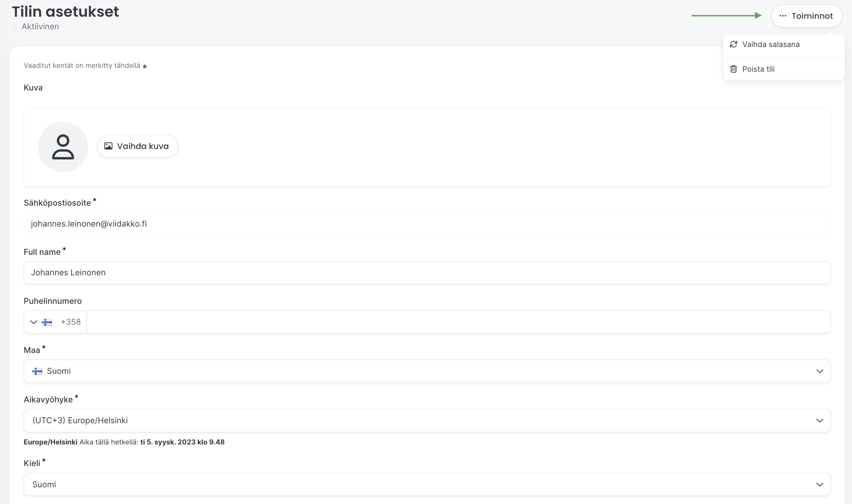Screen dimensions: 852x504
Task: Select Vaihda salasana from menu
Action: (x=784, y=45)
